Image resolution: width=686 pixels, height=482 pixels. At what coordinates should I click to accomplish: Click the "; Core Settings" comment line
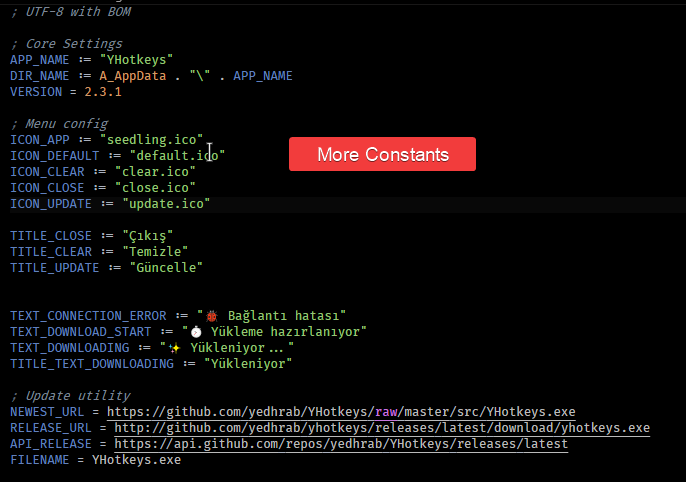pyautogui.click(x=66, y=44)
